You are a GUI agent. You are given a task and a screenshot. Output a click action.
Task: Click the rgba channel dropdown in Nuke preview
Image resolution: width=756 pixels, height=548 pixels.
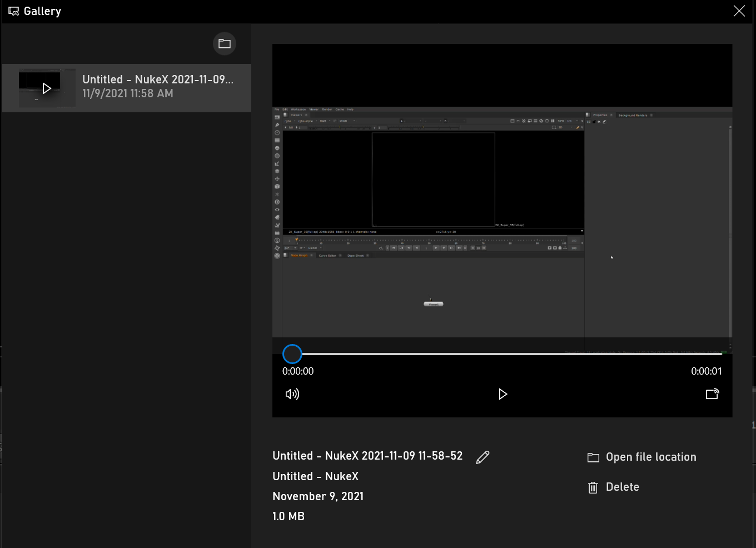click(290, 121)
